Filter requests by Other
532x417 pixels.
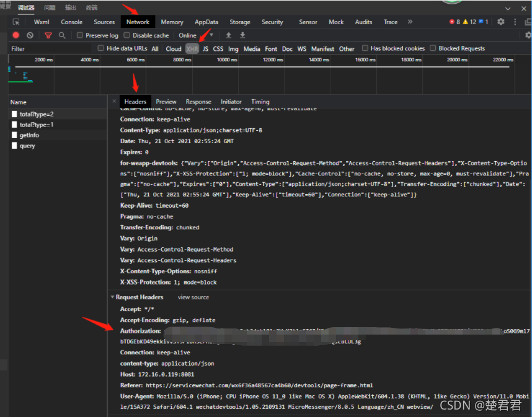click(347, 49)
